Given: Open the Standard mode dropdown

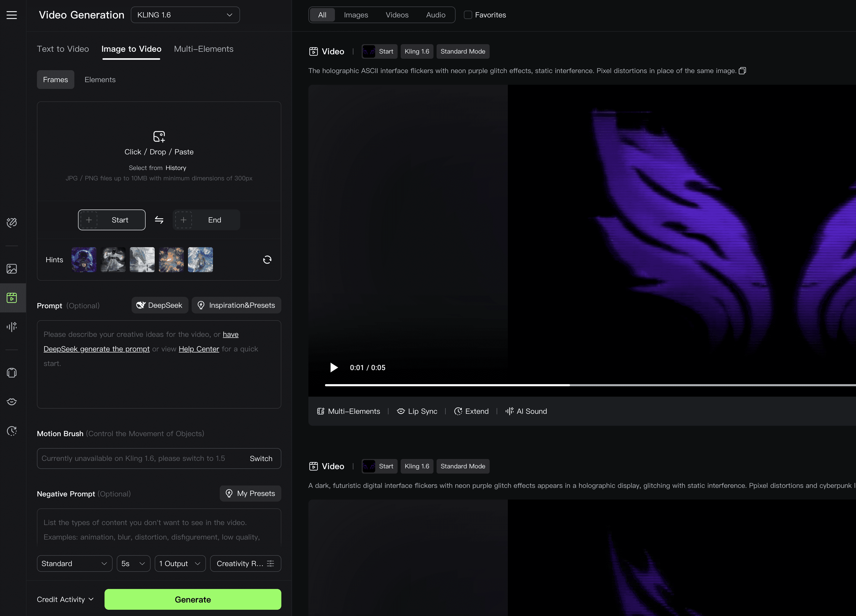Looking at the screenshot, I should pos(75,563).
